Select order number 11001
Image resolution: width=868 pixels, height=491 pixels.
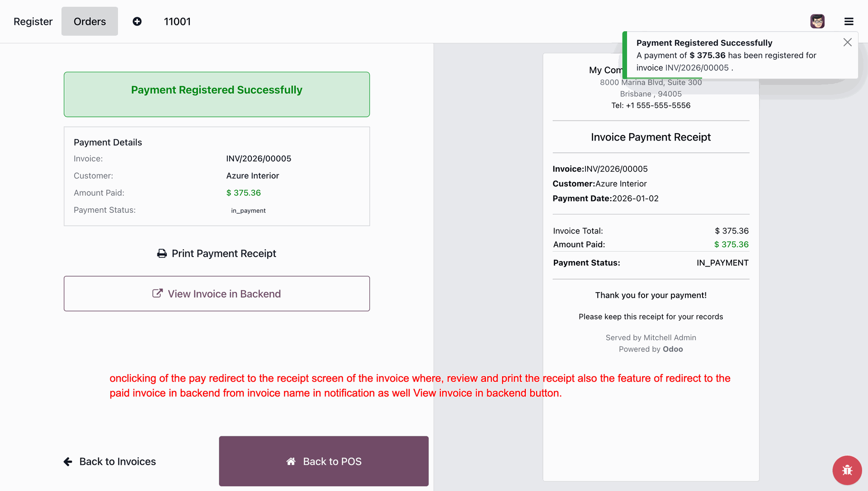(x=177, y=21)
